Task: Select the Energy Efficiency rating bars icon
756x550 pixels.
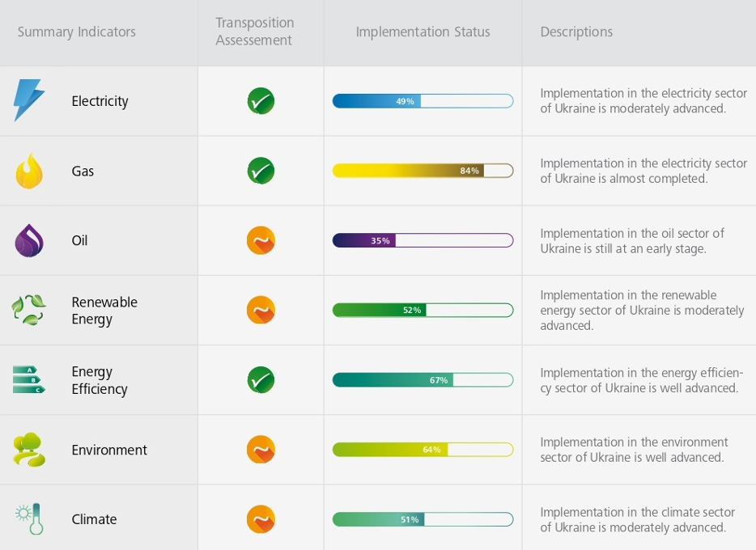Action: [29, 379]
